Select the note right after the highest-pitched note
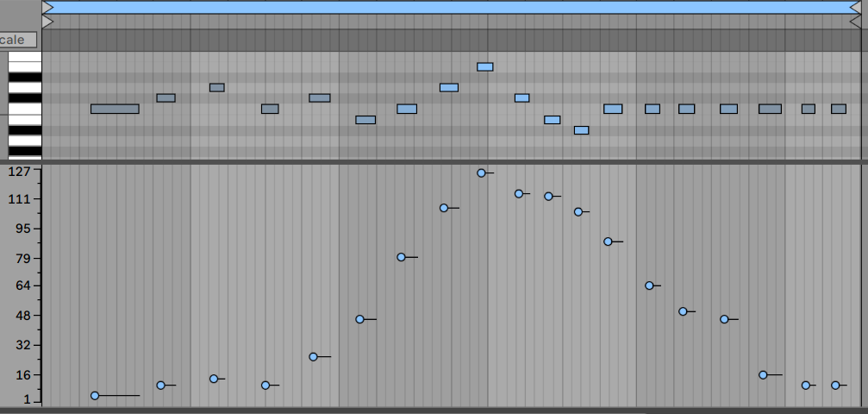 522,98
